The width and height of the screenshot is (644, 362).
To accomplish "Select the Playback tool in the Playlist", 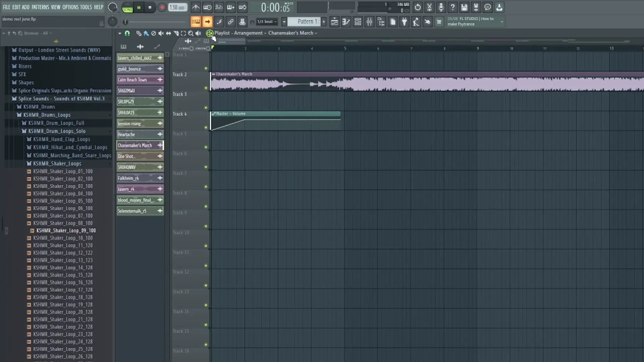I will 198,33.
